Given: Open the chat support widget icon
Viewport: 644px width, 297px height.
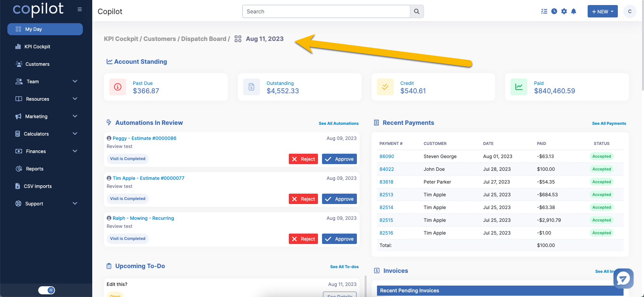Looking at the screenshot, I should [623, 279].
